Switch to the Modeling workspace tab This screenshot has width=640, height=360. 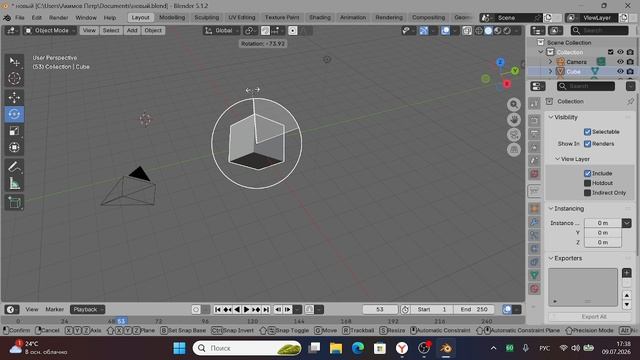(x=172, y=18)
